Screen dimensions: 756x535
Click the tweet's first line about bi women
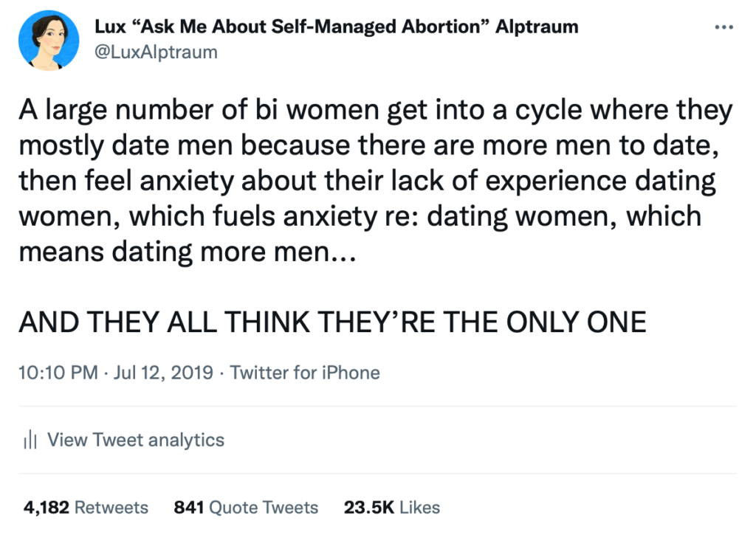click(x=375, y=111)
